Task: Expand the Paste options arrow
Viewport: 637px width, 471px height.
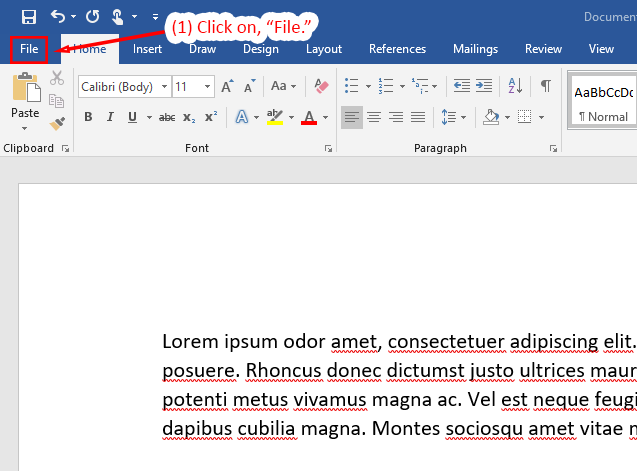Action: pos(25,128)
